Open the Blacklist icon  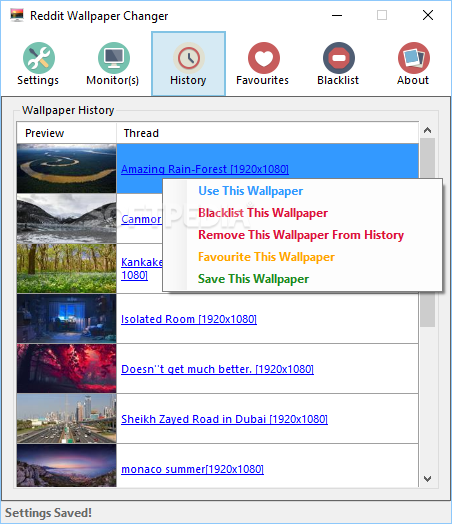click(338, 58)
